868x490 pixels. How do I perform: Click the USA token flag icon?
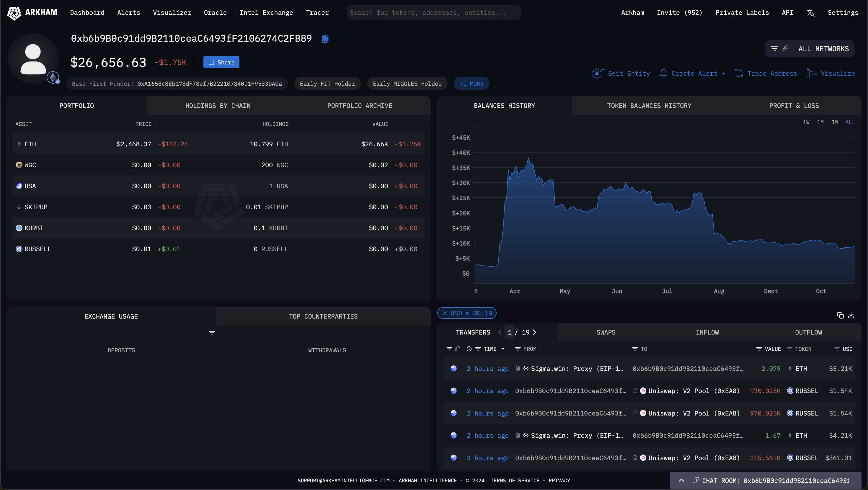tap(19, 186)
